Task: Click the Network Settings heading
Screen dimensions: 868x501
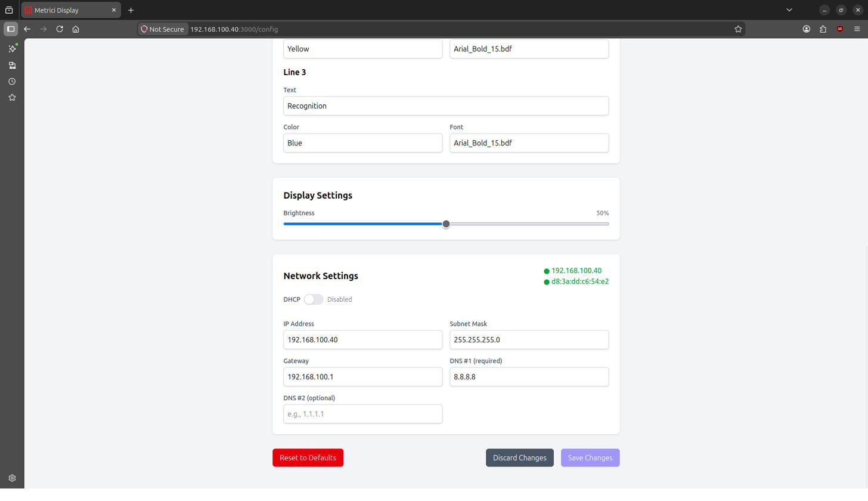Action: pyautogui.click(x=321, y=276)
